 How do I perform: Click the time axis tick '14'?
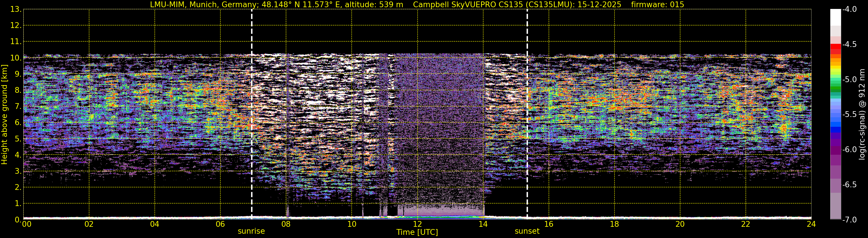click(483, 224)
